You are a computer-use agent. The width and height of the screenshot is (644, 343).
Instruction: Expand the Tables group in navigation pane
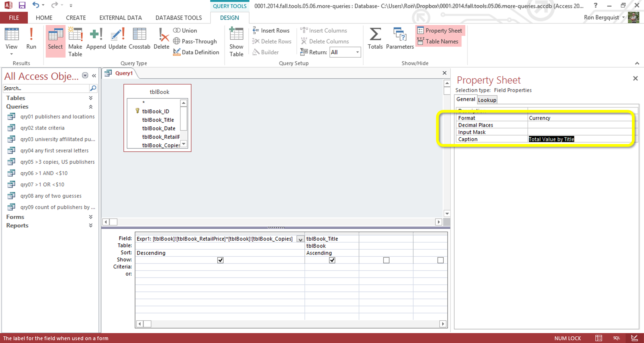91,98
